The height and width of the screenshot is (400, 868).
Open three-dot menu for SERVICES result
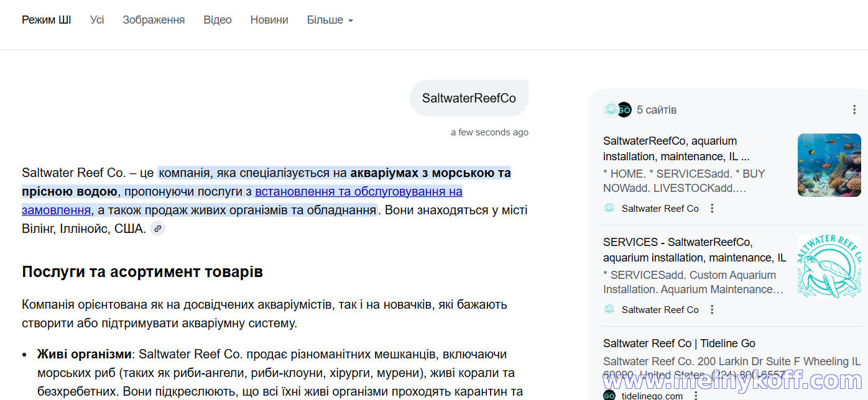[713, 309]
